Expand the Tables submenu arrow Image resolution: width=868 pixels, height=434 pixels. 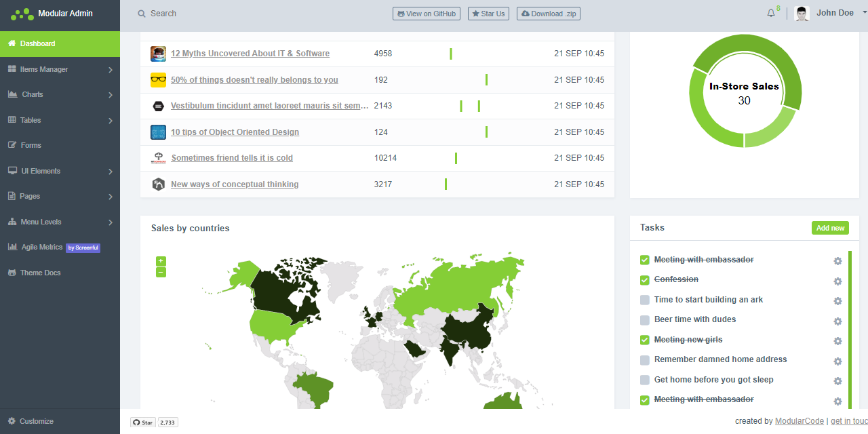[x=111, y=121]
